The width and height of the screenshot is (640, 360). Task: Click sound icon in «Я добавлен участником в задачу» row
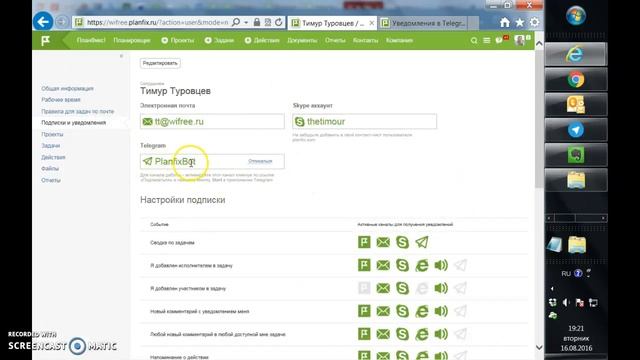click(441, 288)
